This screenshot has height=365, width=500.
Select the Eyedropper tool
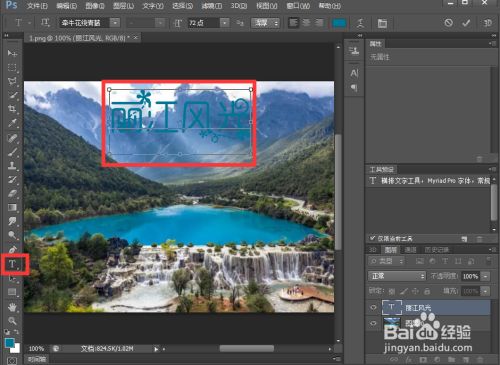click(12, 123)
